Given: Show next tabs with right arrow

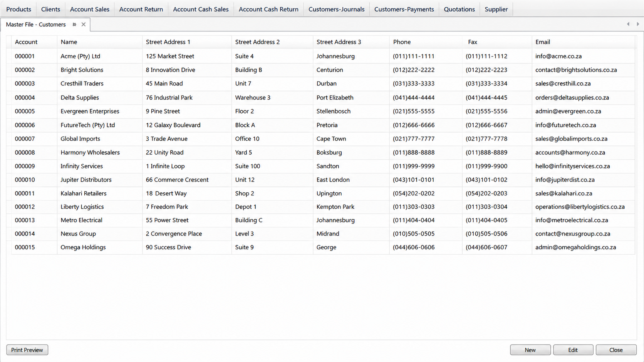Looking at the screenshot, I should 638,24.
